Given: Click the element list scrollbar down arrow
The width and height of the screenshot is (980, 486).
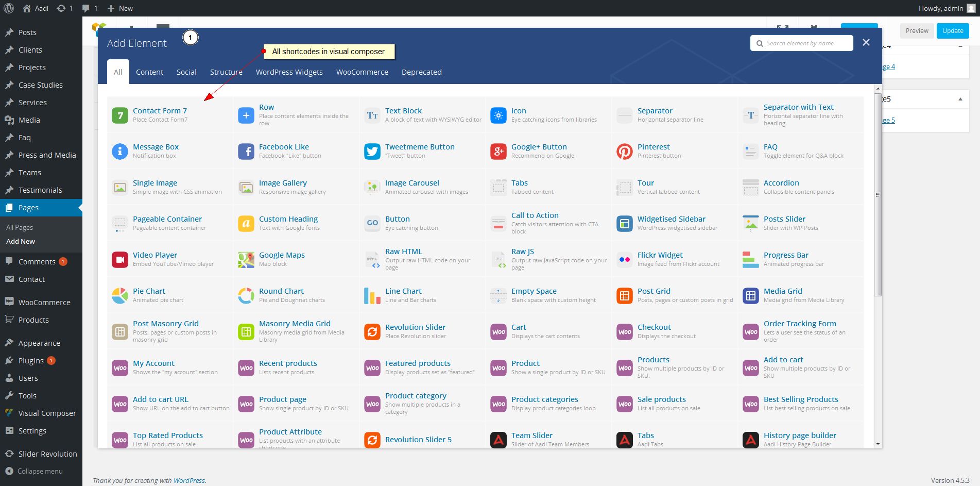Looking at the screenshot, I should (878, 444).
